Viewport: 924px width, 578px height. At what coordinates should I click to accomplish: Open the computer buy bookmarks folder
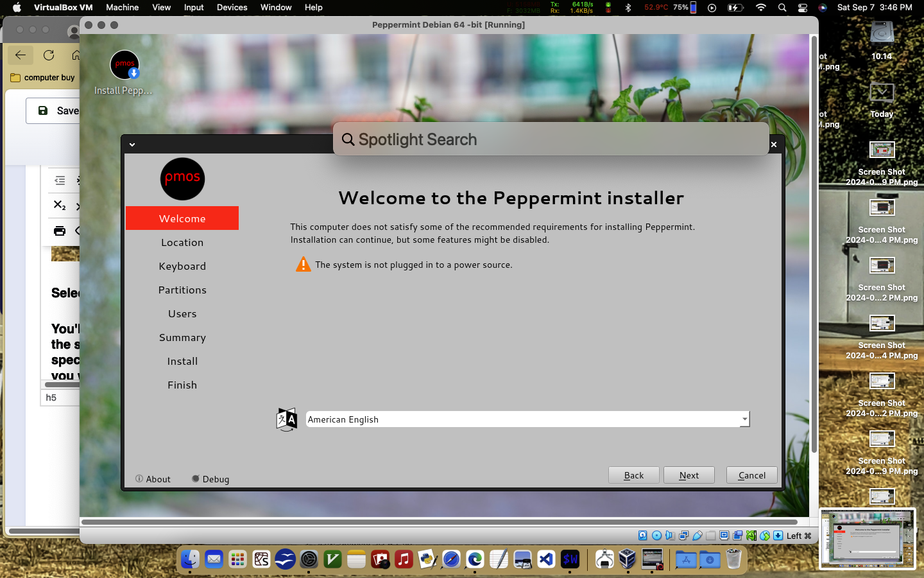click(42, 78)
